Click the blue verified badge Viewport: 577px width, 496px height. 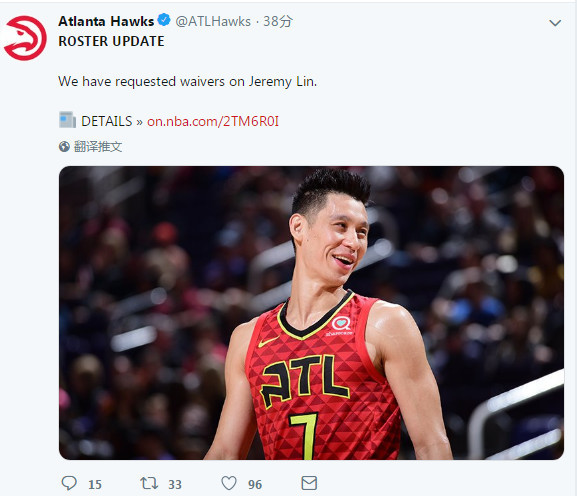coord(164,20)
